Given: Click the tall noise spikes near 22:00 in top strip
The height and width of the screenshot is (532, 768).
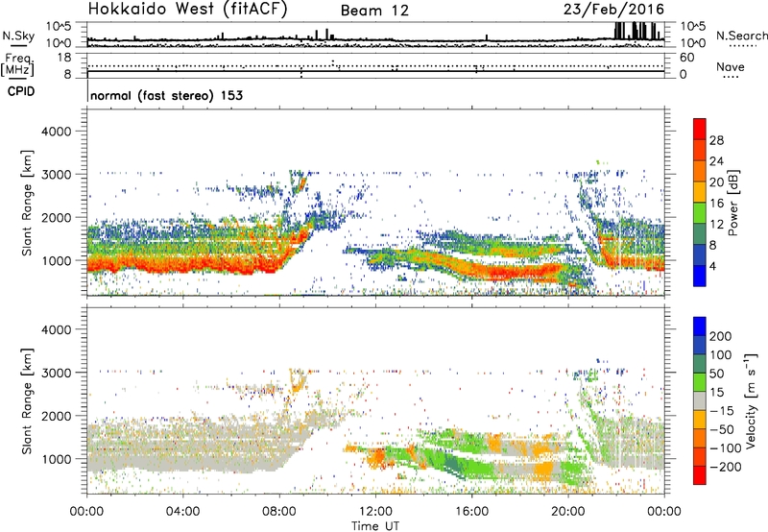Looking at the screenshot, I should pos(636,31).
